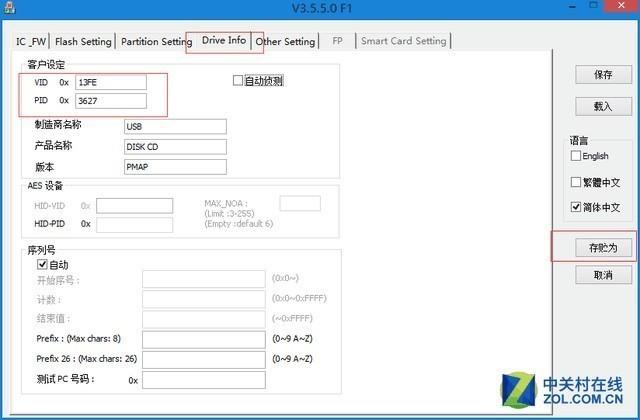Click into the PID input field

click(111, 101)
